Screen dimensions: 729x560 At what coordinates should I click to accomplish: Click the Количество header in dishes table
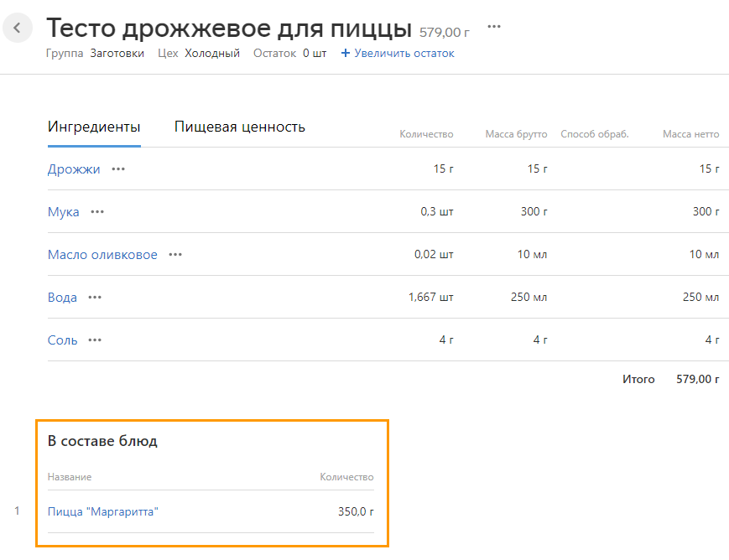pyautogui.click(x=346, y=477)
